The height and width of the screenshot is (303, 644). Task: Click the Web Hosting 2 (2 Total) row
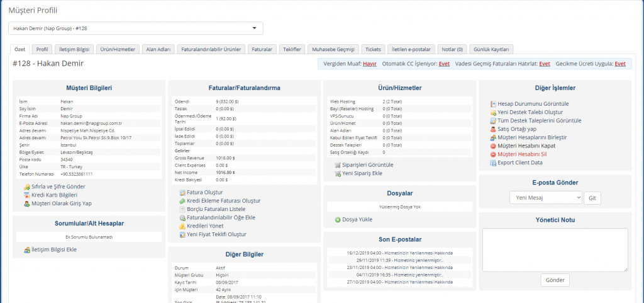tap(399, 101)
